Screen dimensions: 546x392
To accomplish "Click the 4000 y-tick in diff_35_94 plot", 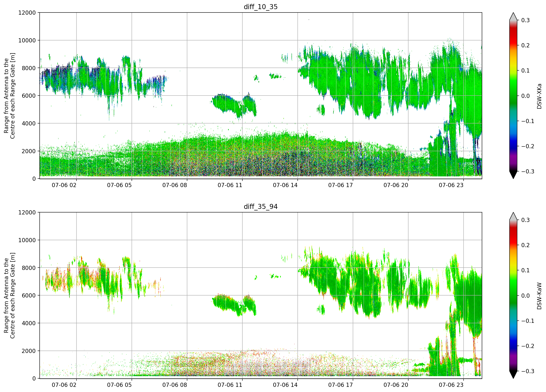I will (x=29, y=323).
